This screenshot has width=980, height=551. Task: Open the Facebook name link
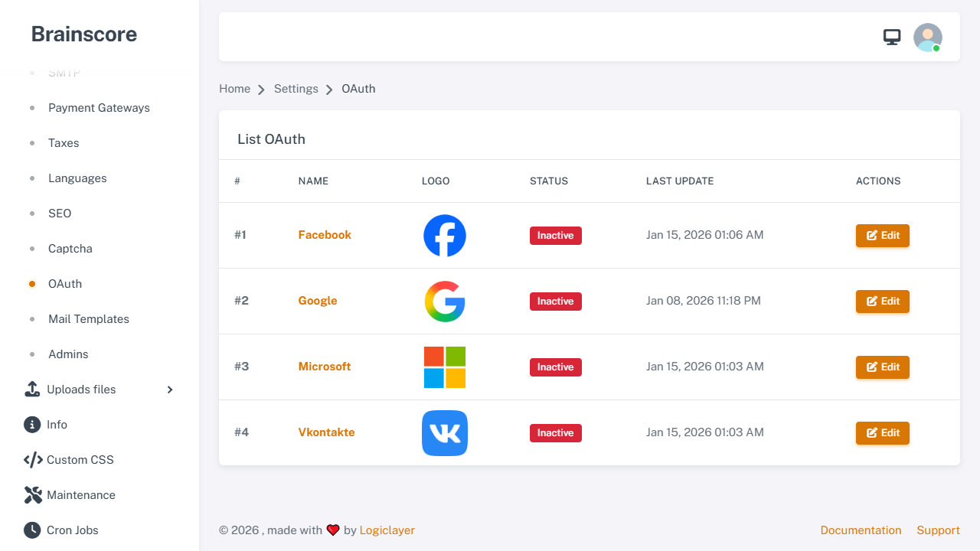point(325,235)
